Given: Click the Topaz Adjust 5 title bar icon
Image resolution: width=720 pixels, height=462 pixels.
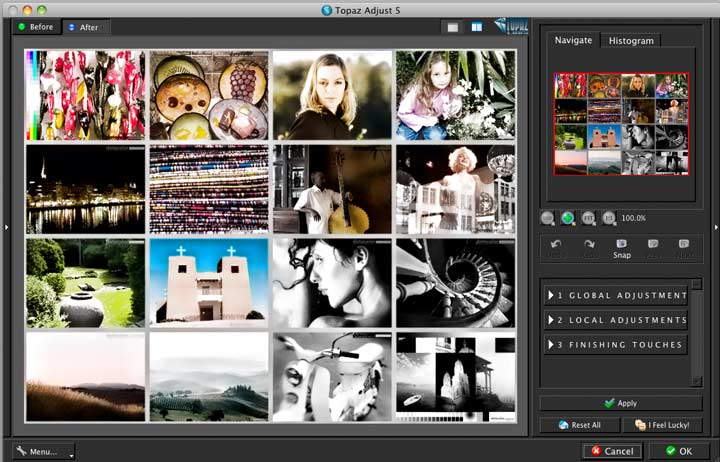Looking at the screenshot, I should (327, 10).
